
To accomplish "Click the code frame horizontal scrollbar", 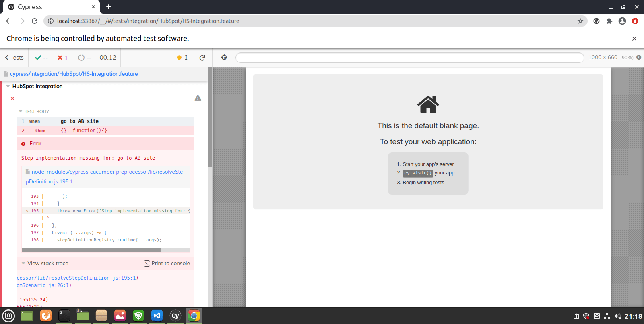I will click(91, 250).
